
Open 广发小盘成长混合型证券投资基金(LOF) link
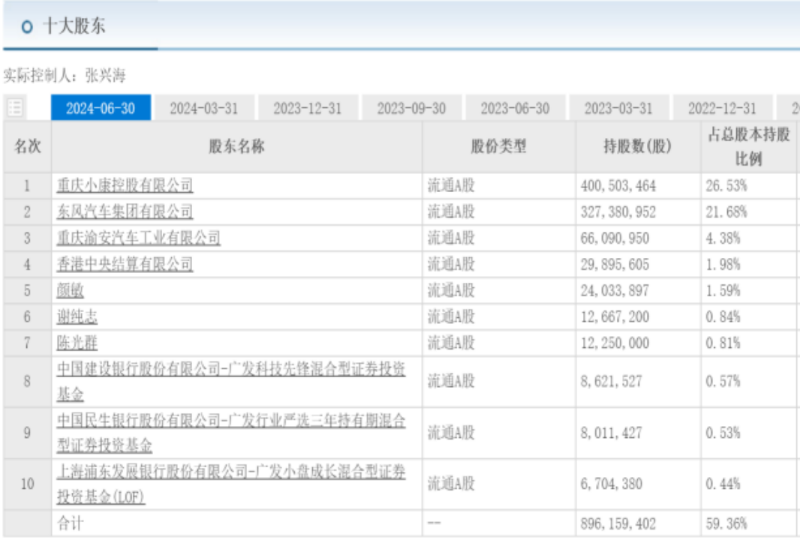231,483
